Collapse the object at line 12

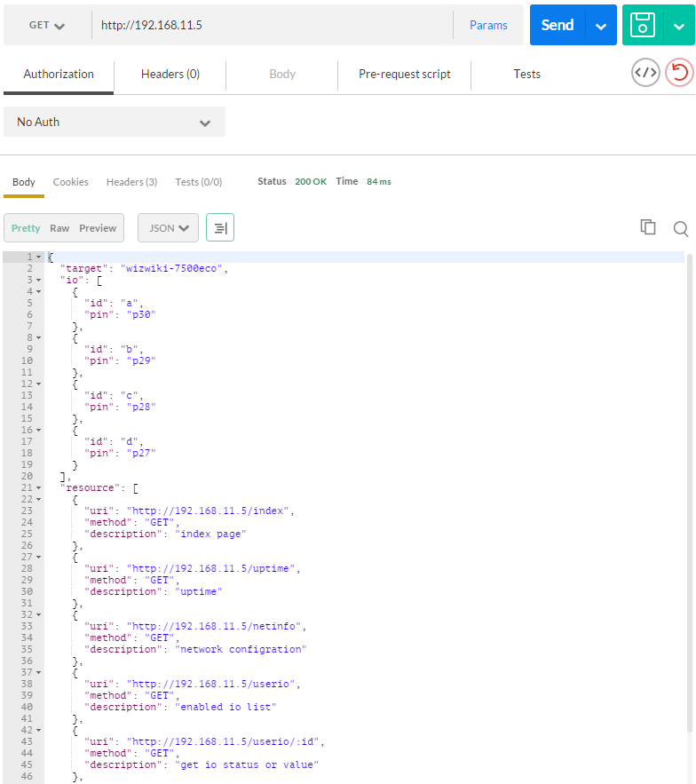(38, 384)
